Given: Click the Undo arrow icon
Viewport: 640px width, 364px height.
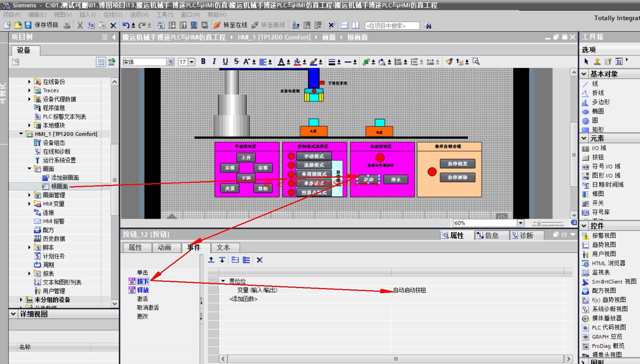Looking at the screenshot, I should 126,25.
